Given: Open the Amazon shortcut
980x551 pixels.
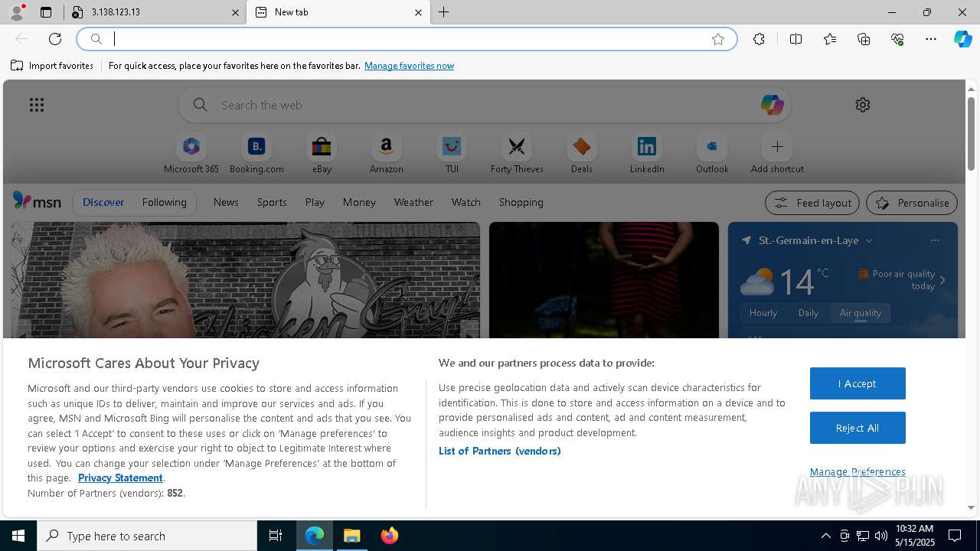Looking at the screenshot, I should click(x=386, y=154).
